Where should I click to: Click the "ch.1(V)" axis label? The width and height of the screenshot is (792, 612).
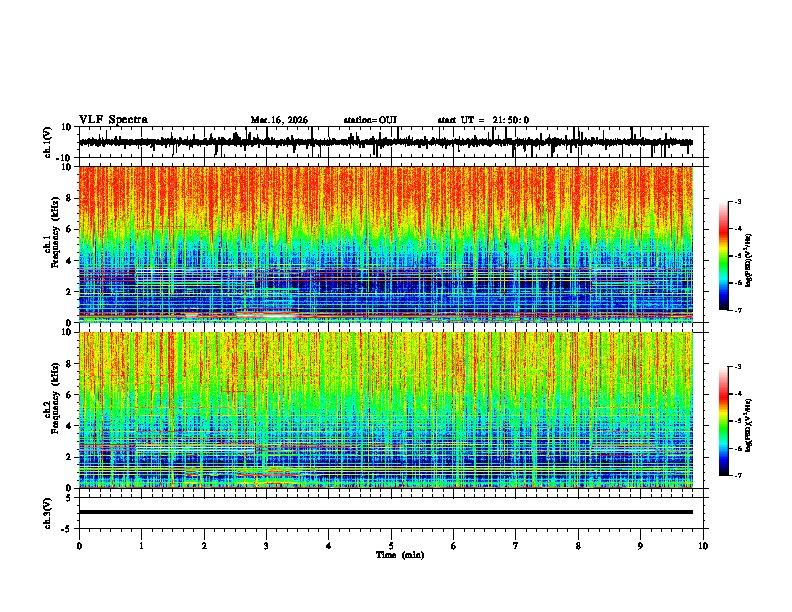tap(48, 143)
